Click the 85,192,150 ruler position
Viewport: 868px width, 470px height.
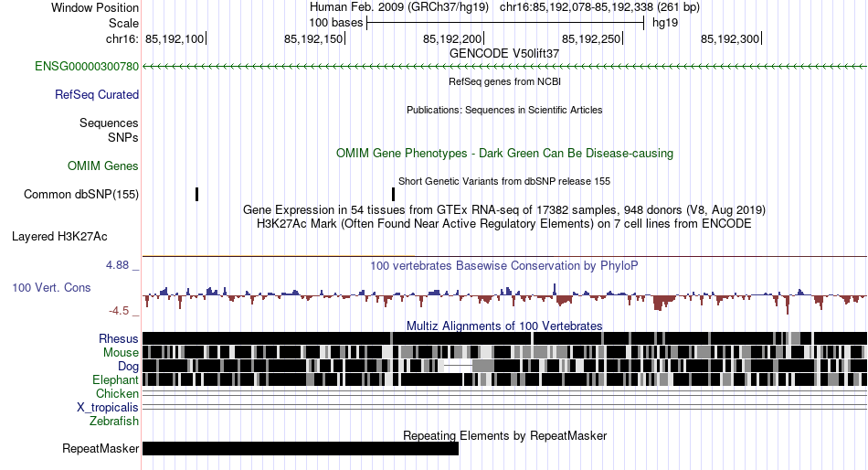click(313, 38)
